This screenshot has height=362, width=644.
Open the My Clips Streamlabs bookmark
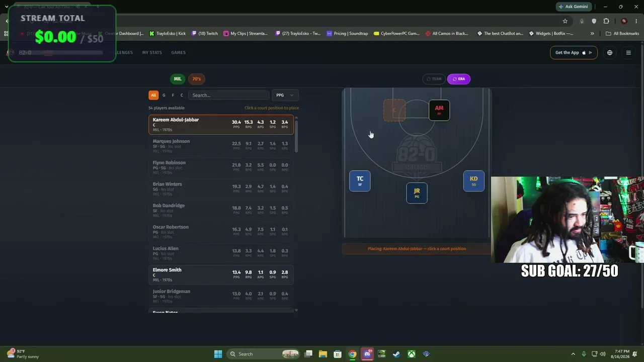click(x=246, y=34)
